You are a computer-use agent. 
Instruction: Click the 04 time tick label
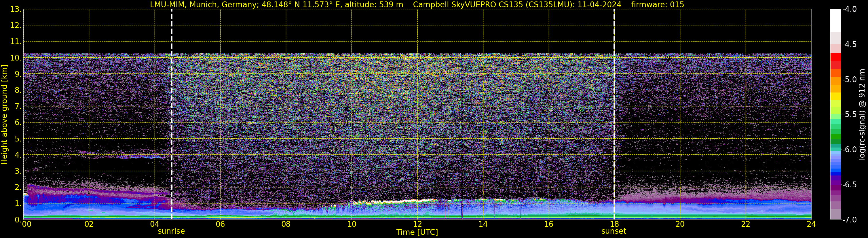(x=155, y=224)
